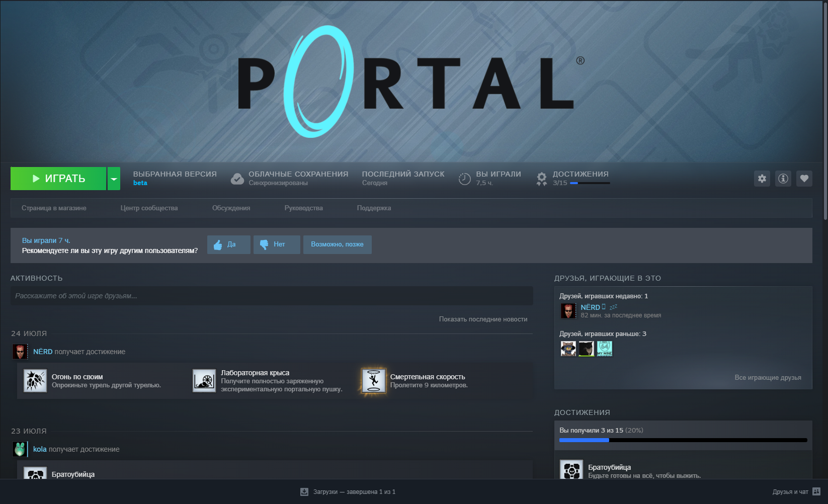Open Друзья и чат

(x=790, y=492)
